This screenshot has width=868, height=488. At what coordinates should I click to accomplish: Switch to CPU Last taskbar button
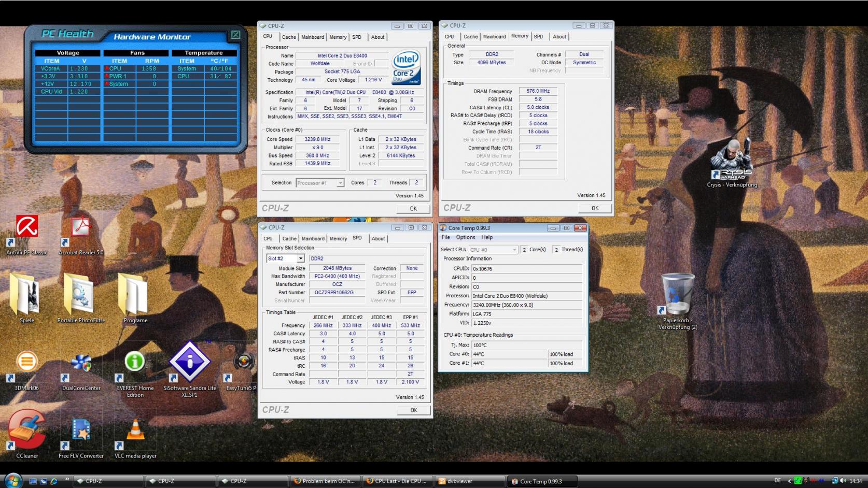397,481
